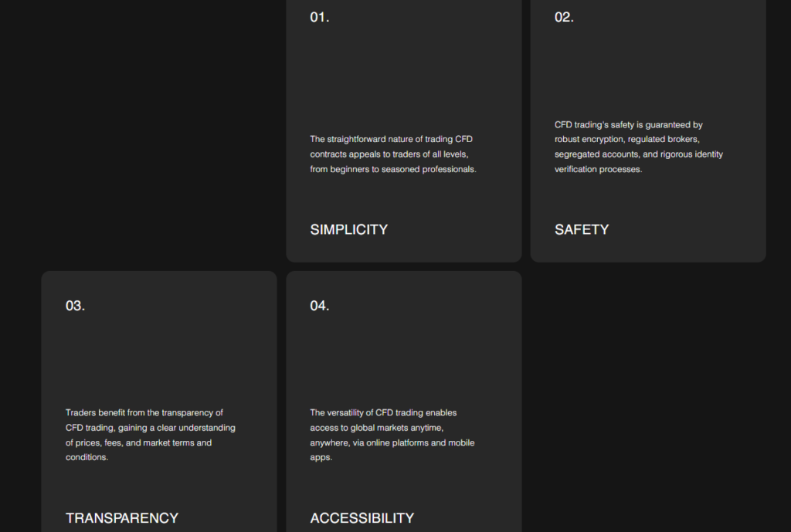Click the SAFETY heading
791x532 pixels.
pyautogui.click(x=582, y=229)
